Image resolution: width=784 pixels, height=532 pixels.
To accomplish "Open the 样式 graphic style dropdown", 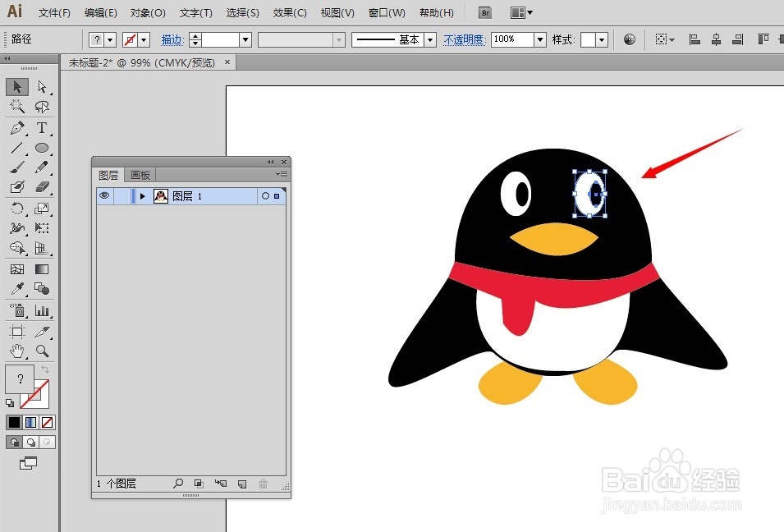I will 602,39.
